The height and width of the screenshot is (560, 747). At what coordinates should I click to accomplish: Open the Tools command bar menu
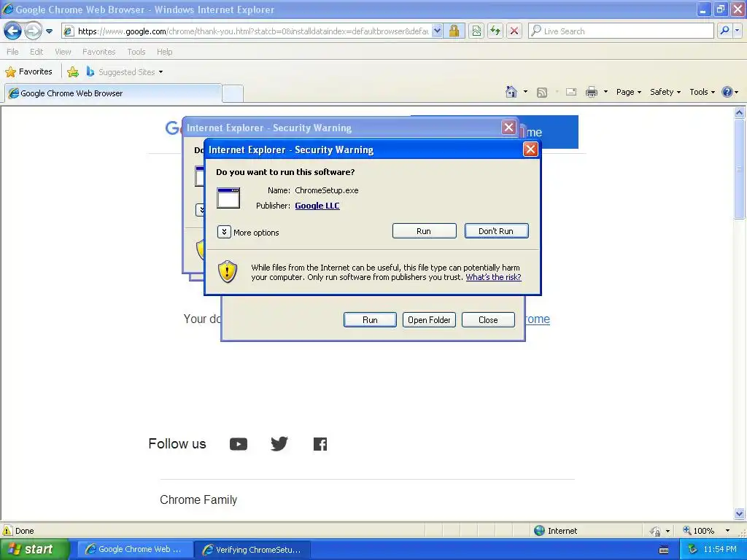click(702, 92)
